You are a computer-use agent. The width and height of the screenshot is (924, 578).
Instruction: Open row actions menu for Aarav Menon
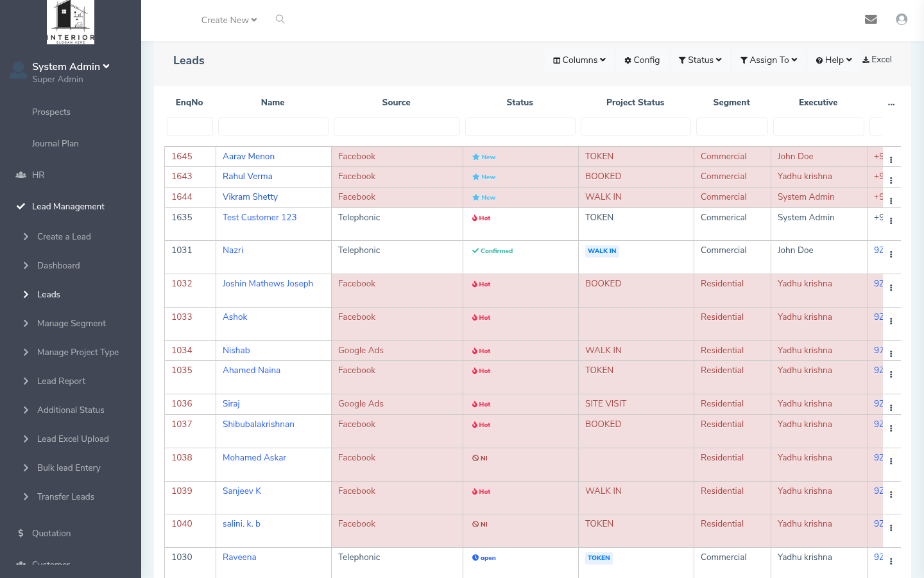pos(891,160)
